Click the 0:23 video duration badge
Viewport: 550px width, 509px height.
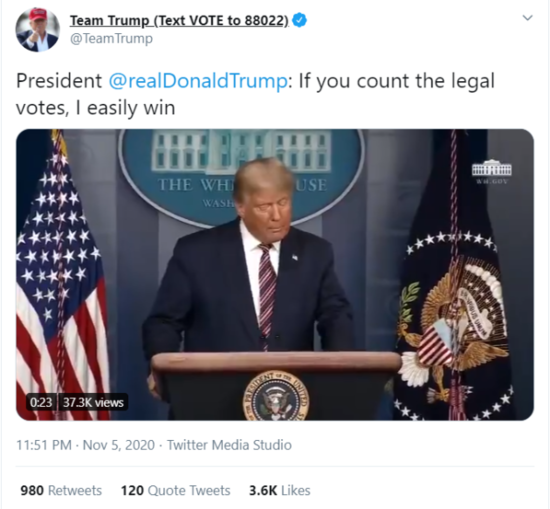pyautogui.click(x=41, y=402)
